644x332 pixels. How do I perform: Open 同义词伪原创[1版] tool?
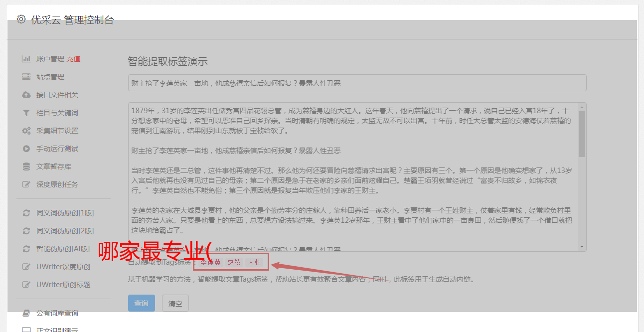[65, 213]
